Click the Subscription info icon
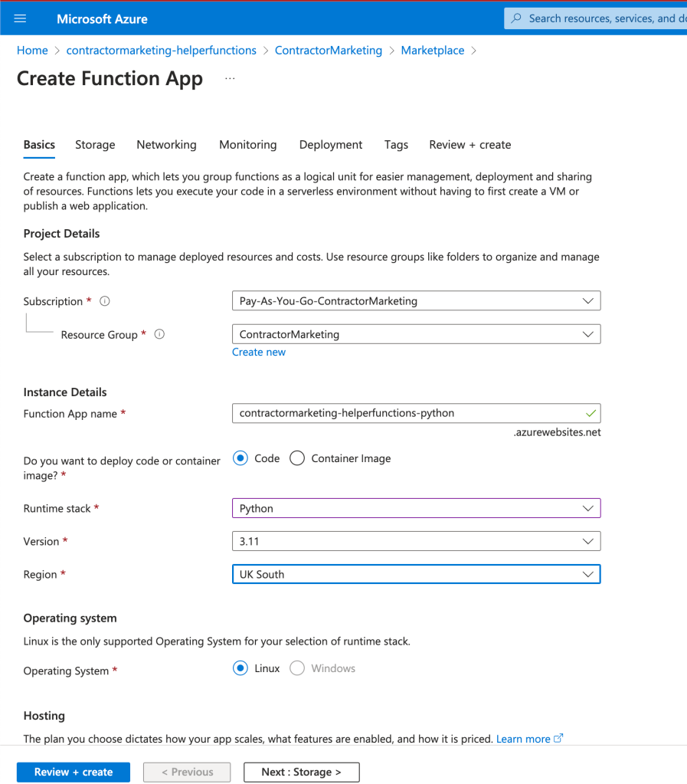The width and height of the screenshot is (687, 784). (x=104, y=301)
